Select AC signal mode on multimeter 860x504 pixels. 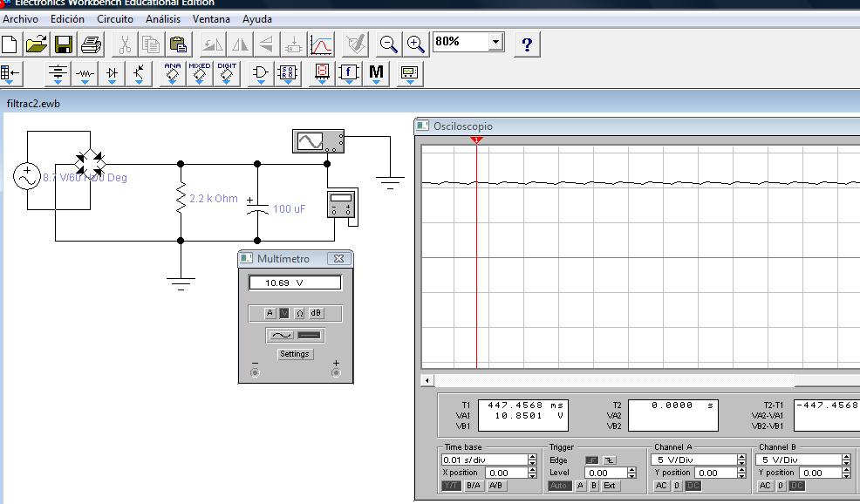(282, 335)
